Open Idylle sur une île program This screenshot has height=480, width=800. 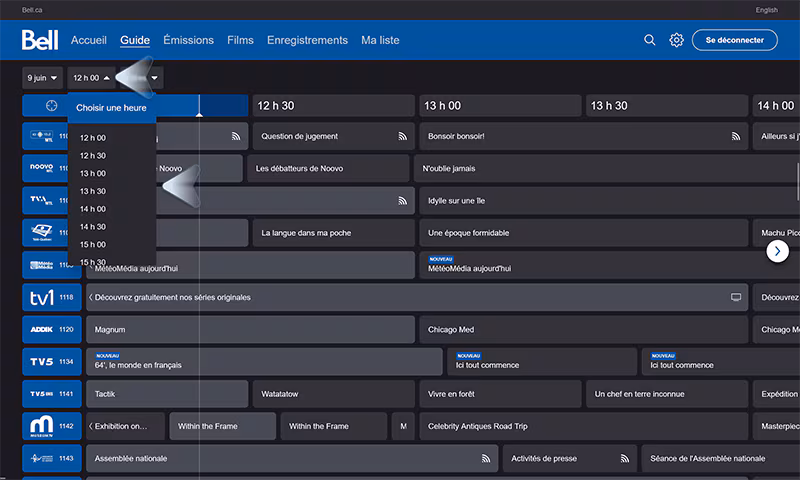click(x=610, y=200)
